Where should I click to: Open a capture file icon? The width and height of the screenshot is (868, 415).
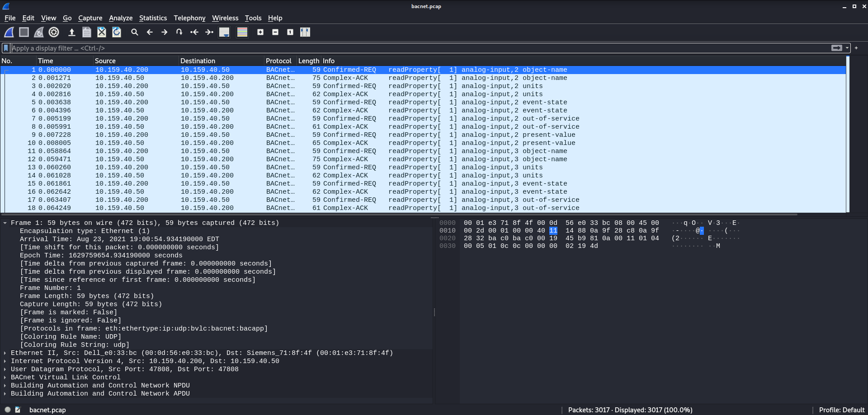(x=71, y=32)
